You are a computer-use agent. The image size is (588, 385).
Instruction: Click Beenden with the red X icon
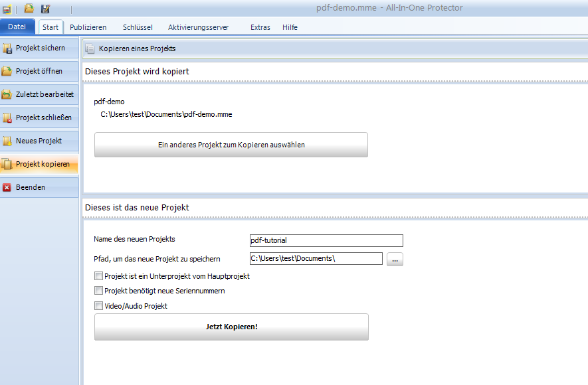39,188
